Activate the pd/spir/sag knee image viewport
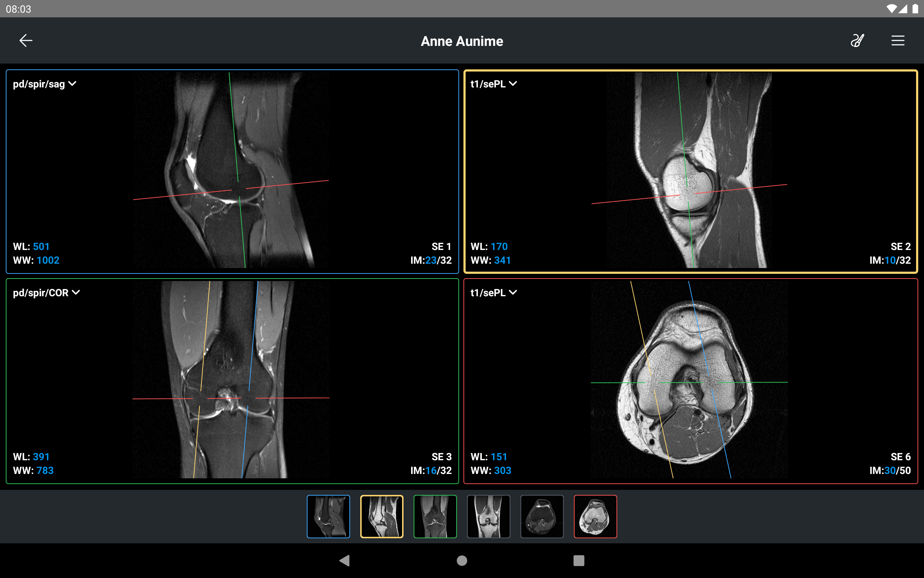Image resolution: width=924 pixels, height=578 pixels. [232, 171]
